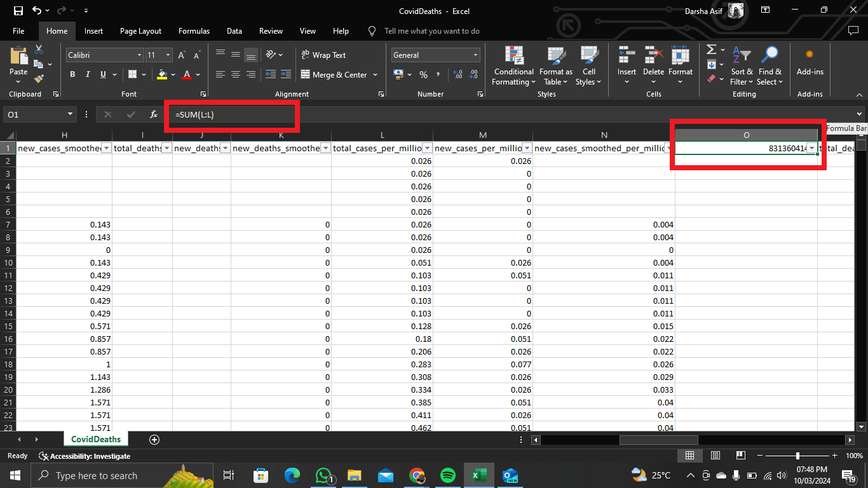Viewport: 868px width, 488px height.
Task: Open the filter dropdown on total_cases_per_million header
Action: click(x=428, y=148)
